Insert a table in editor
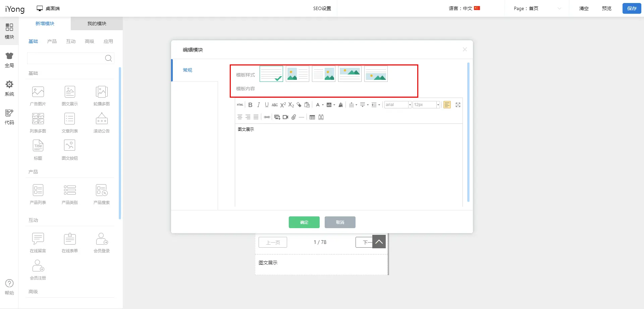The width and height of the screenshot is (644, 309). (x=312, y=117)
